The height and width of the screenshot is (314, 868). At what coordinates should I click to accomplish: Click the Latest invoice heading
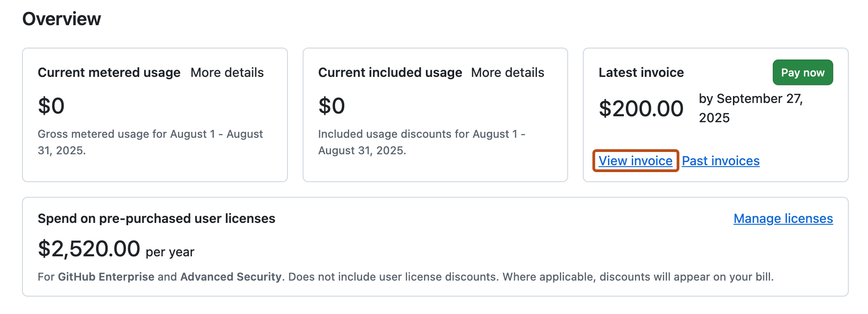tap(641, 72)
